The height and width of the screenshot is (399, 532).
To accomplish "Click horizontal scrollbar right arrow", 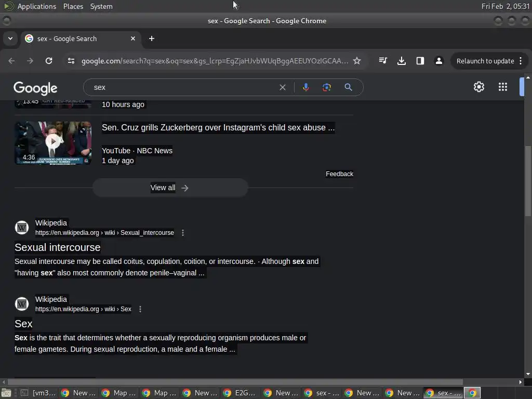I will 521,382.
